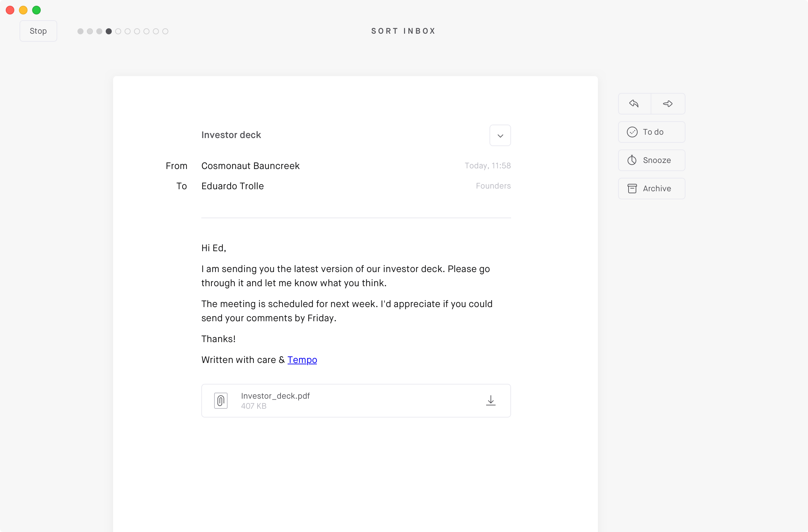Click the forward arrow icon

pyautogui.click(x=668, y=104)
